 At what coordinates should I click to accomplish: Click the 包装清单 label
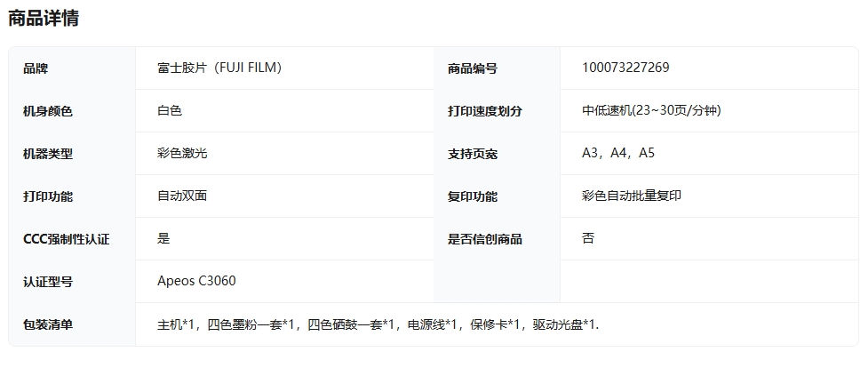coord(48,324)
